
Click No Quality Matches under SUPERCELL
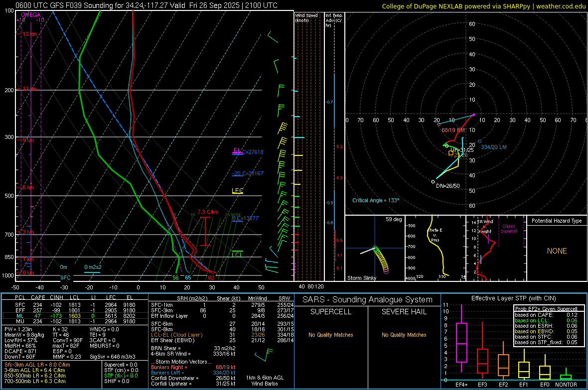tap(331, 335)
